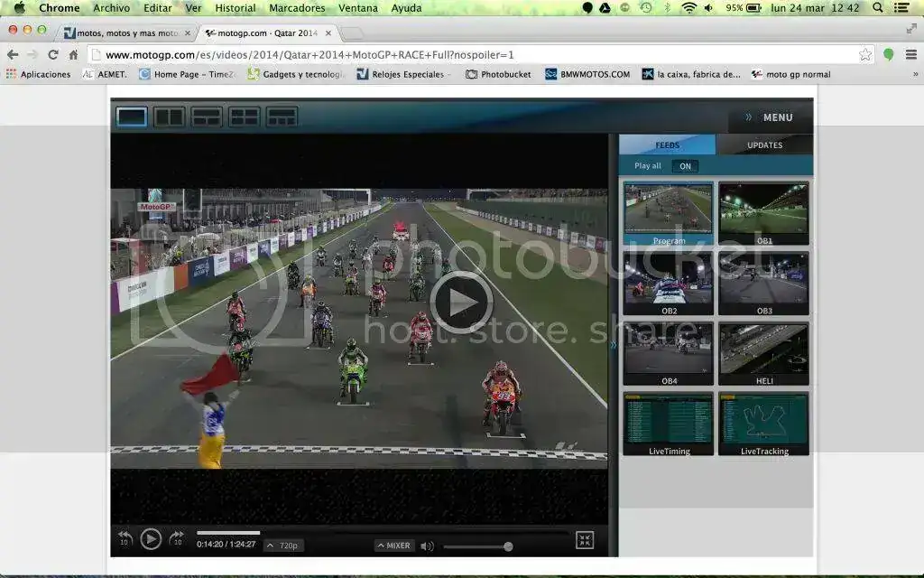Image resolution: width=924 pixels, height=578 pixels.
Task: Open the 720p quality selector
Action: (283, 545)
